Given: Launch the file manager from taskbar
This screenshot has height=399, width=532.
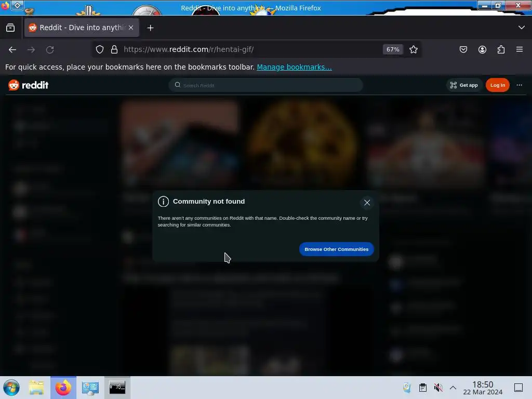Looking at the screenshot, I should [36, 388].
